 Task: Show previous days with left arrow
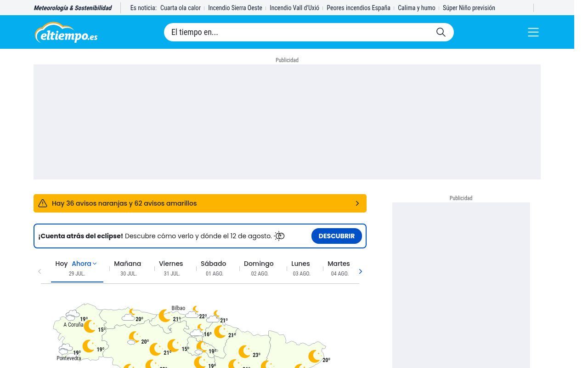[40, 271]
